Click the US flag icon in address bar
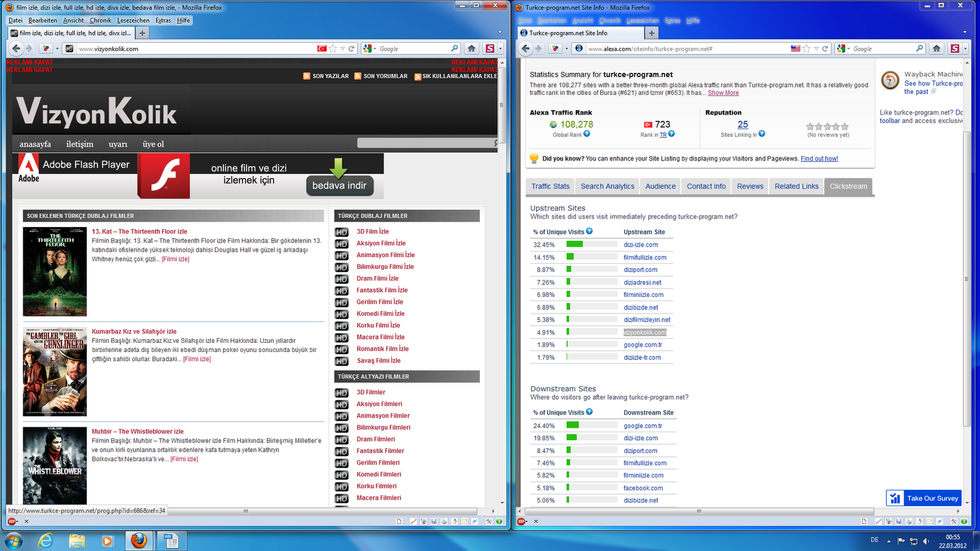Image resolution: width=980 pixels, height=551 pixels. (796, 48)
